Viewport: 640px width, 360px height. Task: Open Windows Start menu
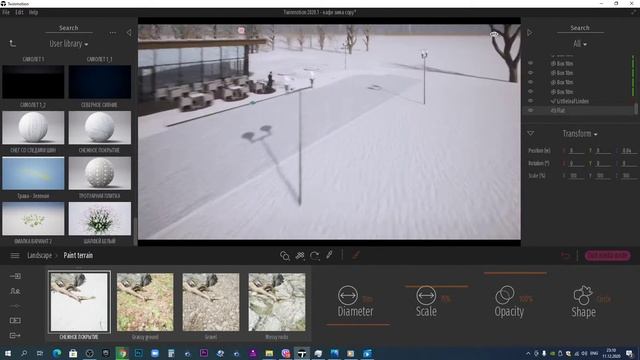coord(7,353)
